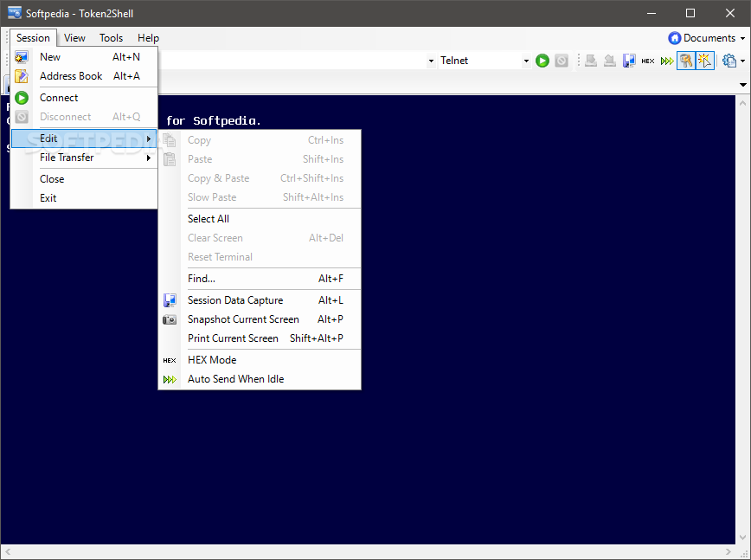Choose New from the Session menu
The height and width of the screenshot is (560, 751).
coord(84,57)
